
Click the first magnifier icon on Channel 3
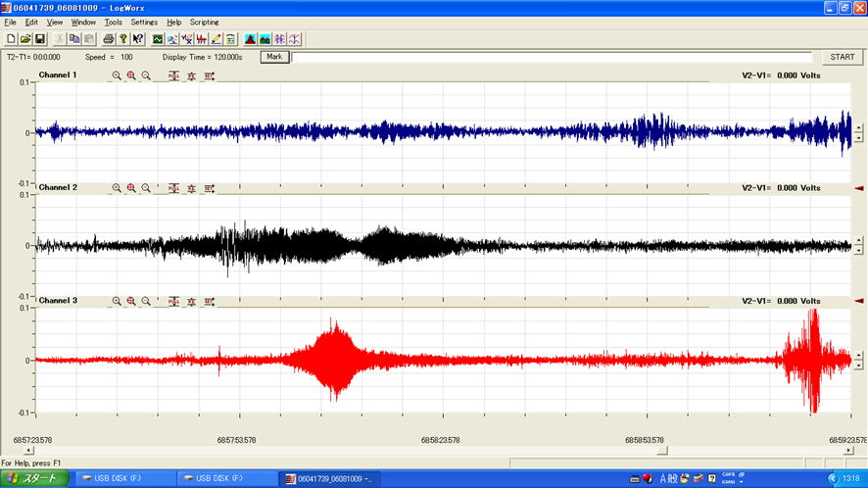click(x=117, y=302)
